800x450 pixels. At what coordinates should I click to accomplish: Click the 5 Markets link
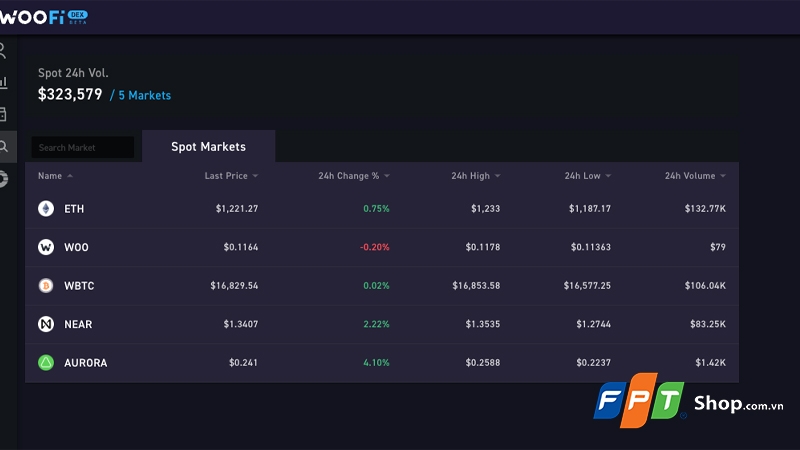144,96
